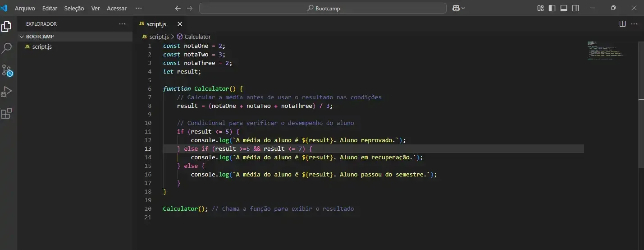Viewport: 644px width, 250px height.
Task: Click the 'Calcular a média' comment
Action: pos(279,97)
